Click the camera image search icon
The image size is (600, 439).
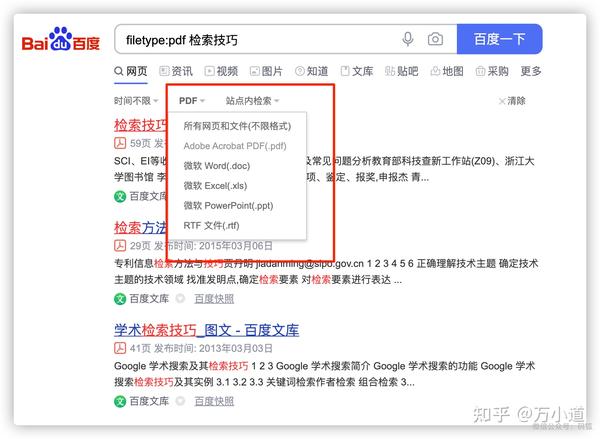pyautogui.click(x=435, y=39)
